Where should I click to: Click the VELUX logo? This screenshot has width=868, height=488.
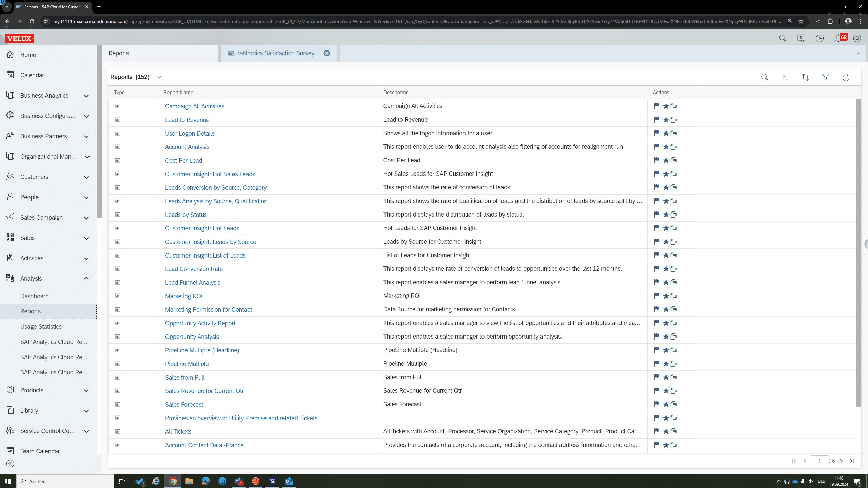point(20,38)
